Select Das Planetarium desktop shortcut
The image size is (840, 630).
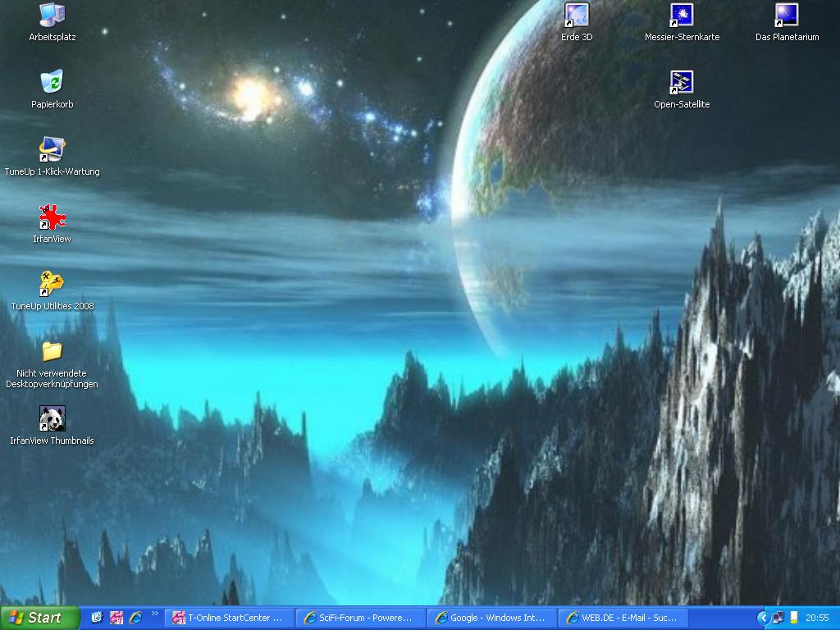point(787,16)
